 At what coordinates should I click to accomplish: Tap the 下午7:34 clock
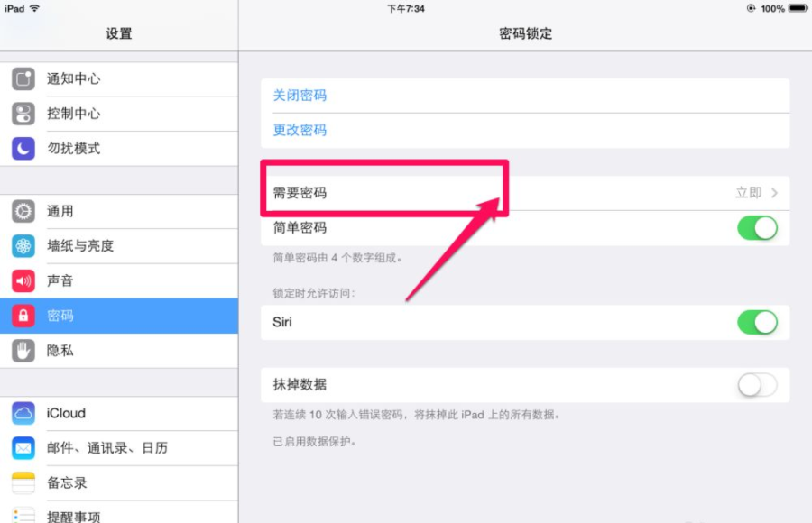coord(406,8)
